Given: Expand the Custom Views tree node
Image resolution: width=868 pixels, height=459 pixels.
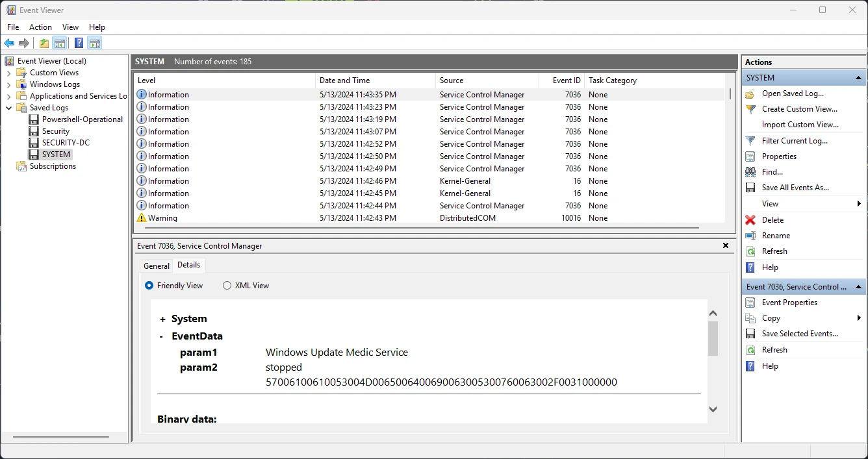Looking at the screenshot, I should pyautogui.click(x=9, y=73).
